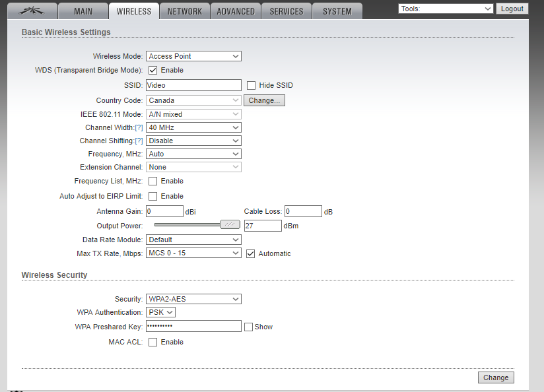The width and height of the screenshot is (544, 392).
Task: Click the Cable Loss input field
Action: pyautogui.click(x=303, y=211)
